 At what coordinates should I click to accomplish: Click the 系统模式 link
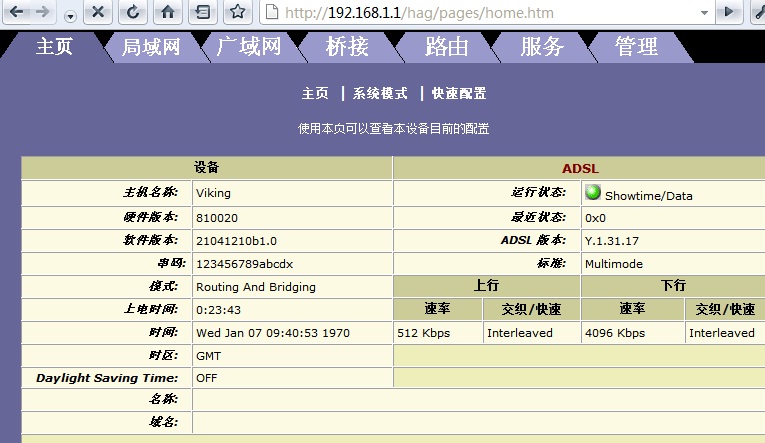coord(380,93)
